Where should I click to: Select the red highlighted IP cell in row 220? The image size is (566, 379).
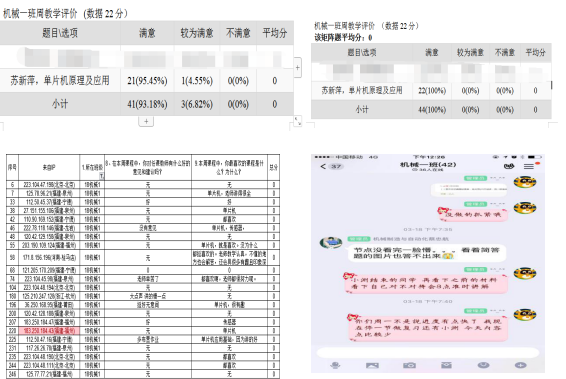[49, 331]
